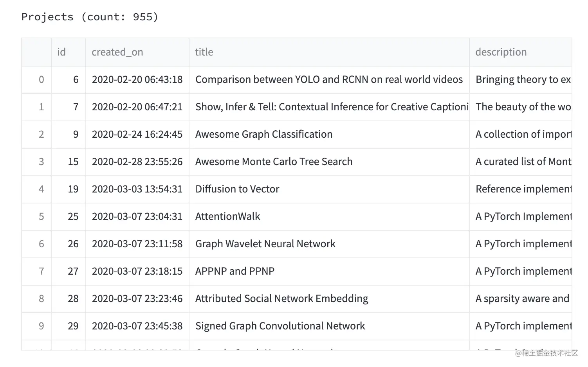The width and height of the screenshot is (588, 367).
Task: Click the timestamp 2020-02-24 16:24:45
Action: (x=137, y=134)
